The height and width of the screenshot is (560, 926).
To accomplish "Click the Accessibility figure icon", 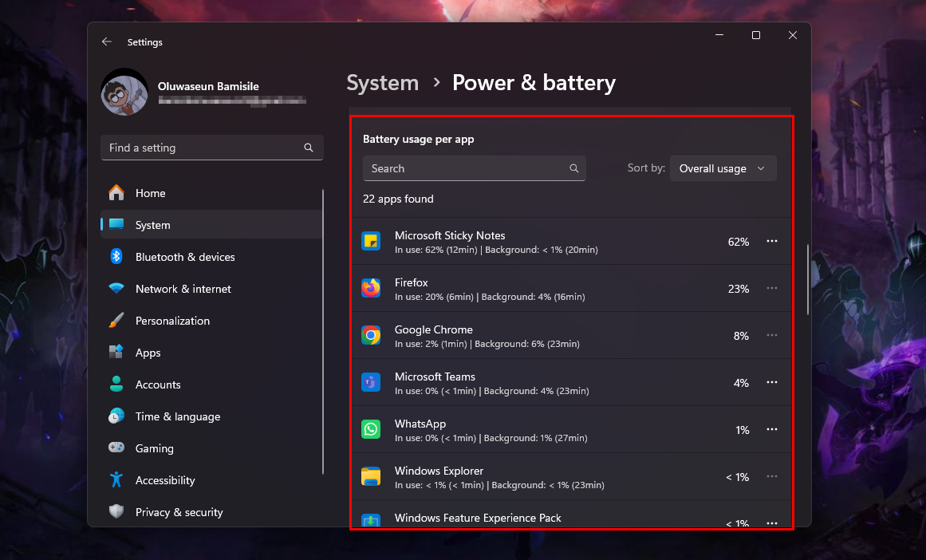I will 116,479.
